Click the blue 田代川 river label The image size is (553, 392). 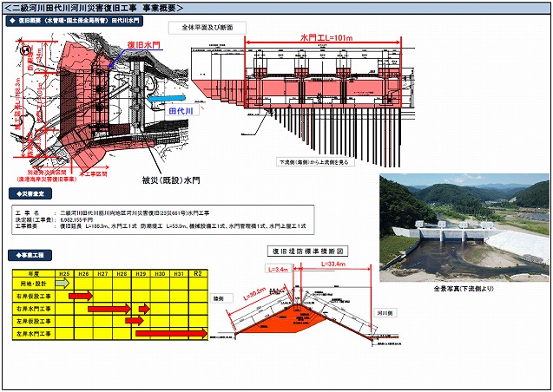click(x=181, y=111)
